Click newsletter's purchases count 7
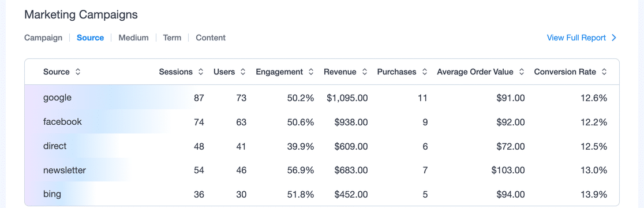The image size is (644, 208). coord(425,170)
